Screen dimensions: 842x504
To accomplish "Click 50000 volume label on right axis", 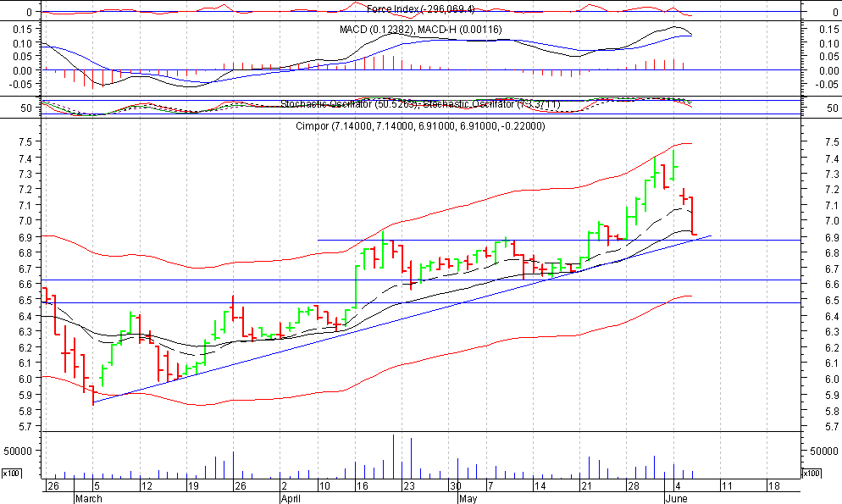I will (x=824, y=451).
